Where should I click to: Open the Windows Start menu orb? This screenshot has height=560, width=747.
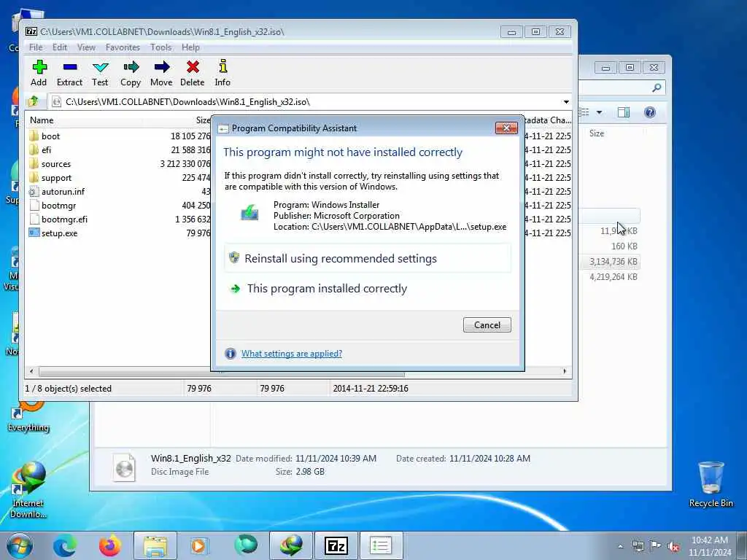click(x=19, y=545)
